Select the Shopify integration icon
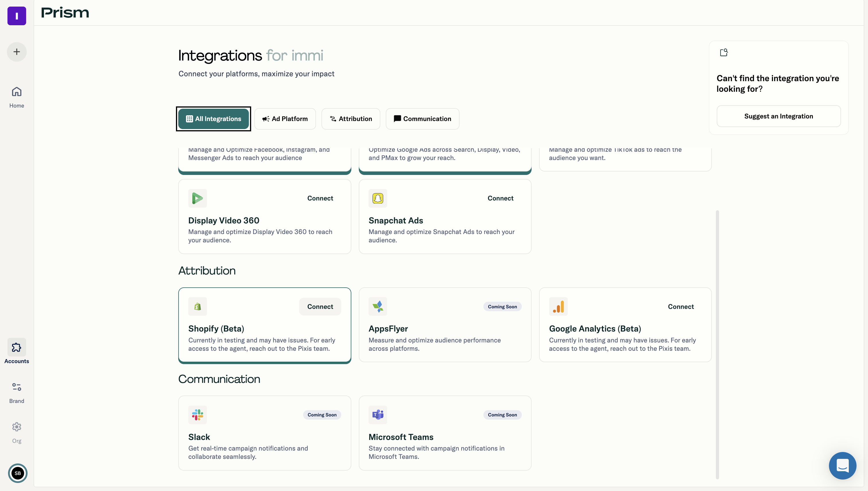Viewport: 868px width, 491px height. [197, 306]
